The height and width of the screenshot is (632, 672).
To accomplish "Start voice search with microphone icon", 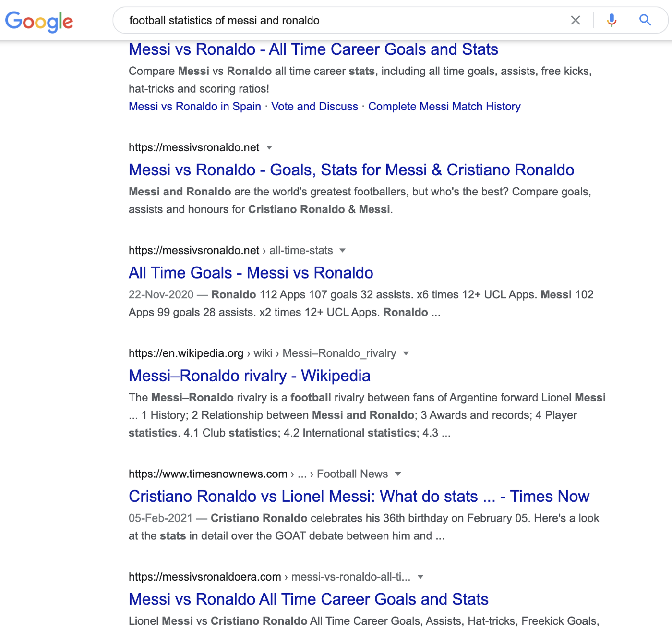I will click(612, 20).
